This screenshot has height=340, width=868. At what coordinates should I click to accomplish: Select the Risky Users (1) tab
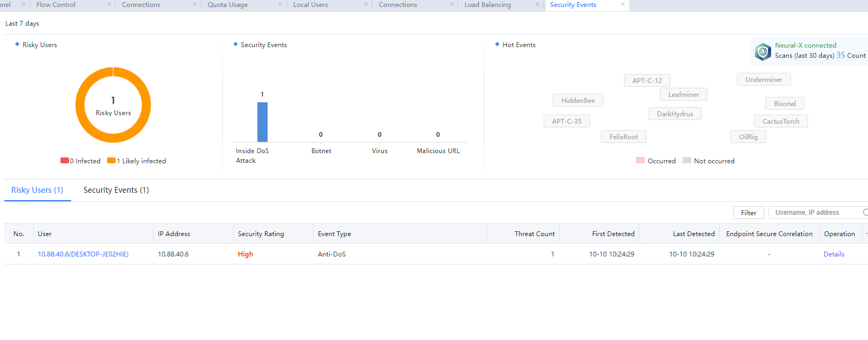pyautogui.click(x=37, y=190)
